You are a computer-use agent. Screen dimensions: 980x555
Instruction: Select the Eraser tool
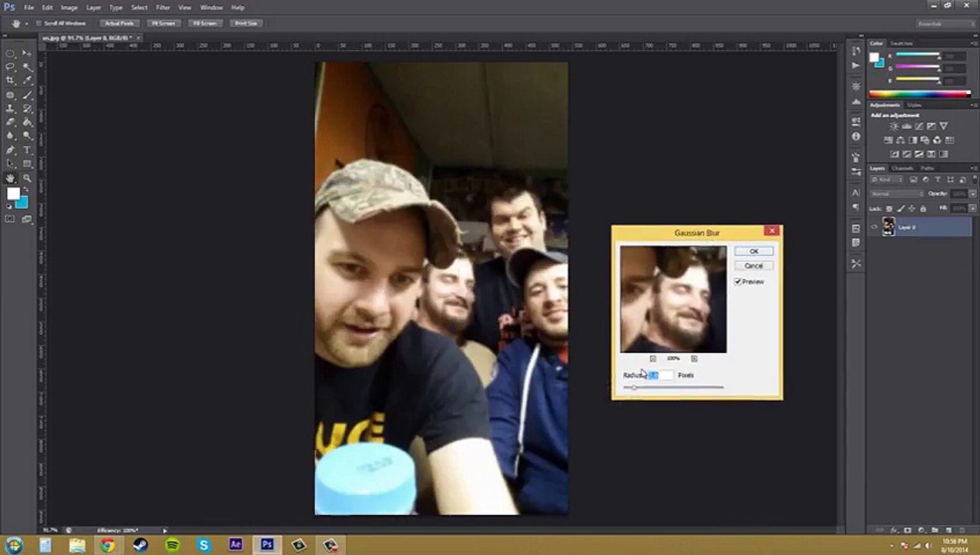pos(10,122)
